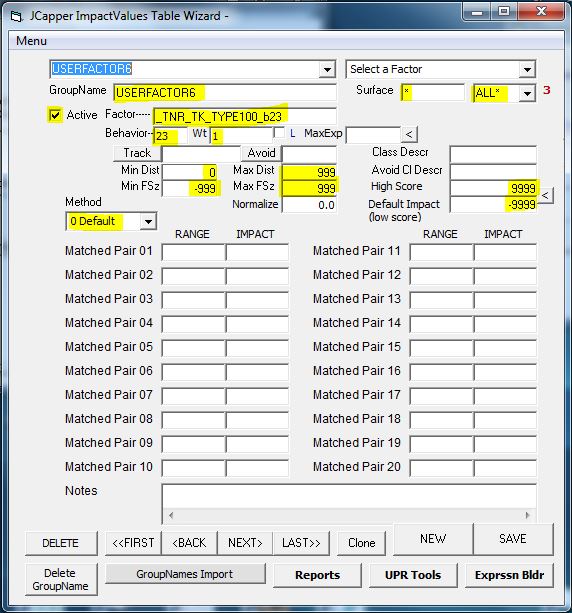This screenshot has height=613, width=572.
Task: Maximize the JCapper window
Action: [x=504, y=12]
